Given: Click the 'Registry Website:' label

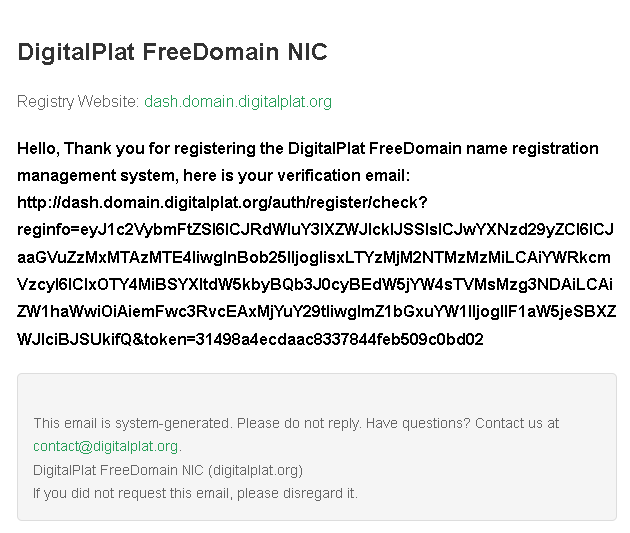Looking at the screenshot, I should (78, 101).
